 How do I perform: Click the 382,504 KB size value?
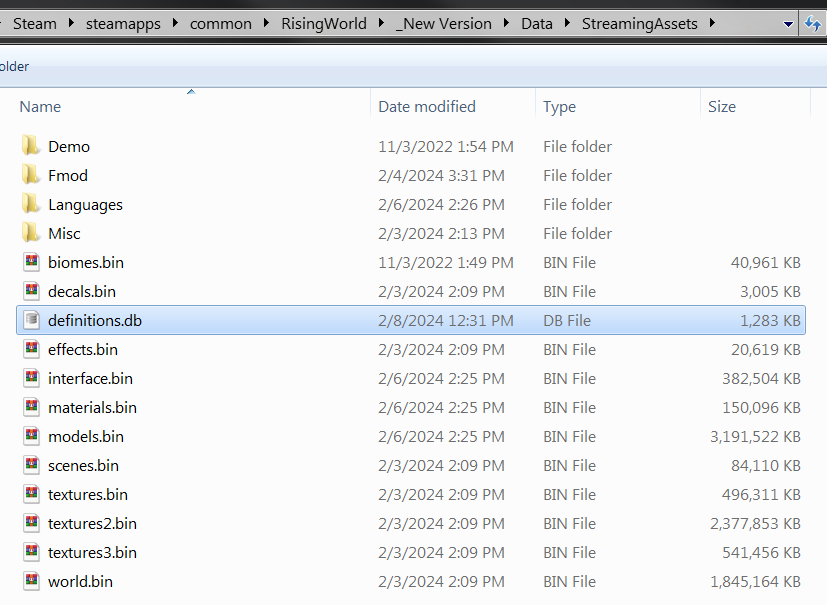pos(761,378)
